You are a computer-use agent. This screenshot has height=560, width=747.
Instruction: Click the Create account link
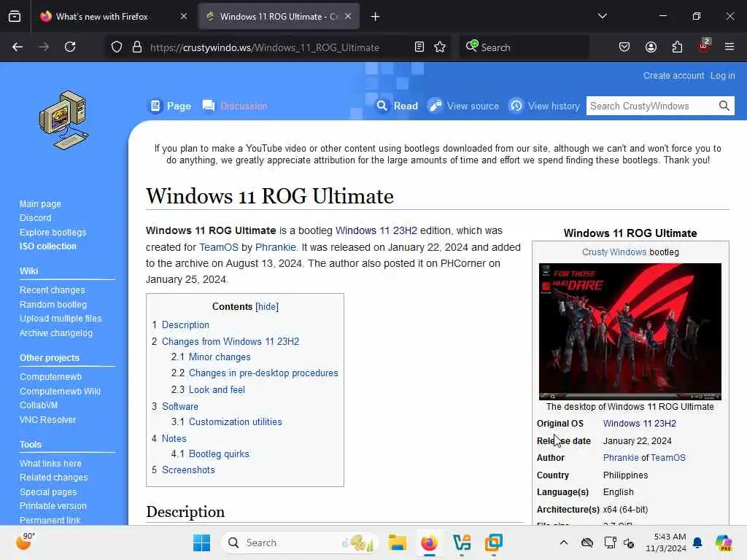(x=673, y=76)
